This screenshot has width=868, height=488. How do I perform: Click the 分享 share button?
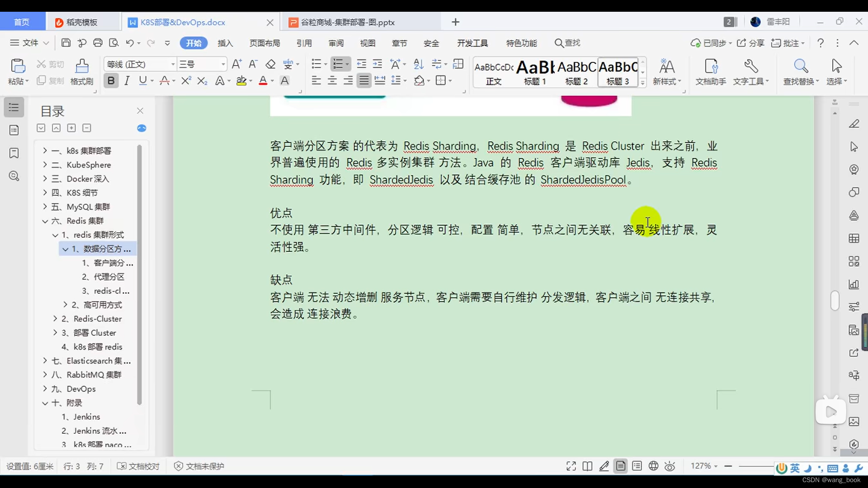750,43
